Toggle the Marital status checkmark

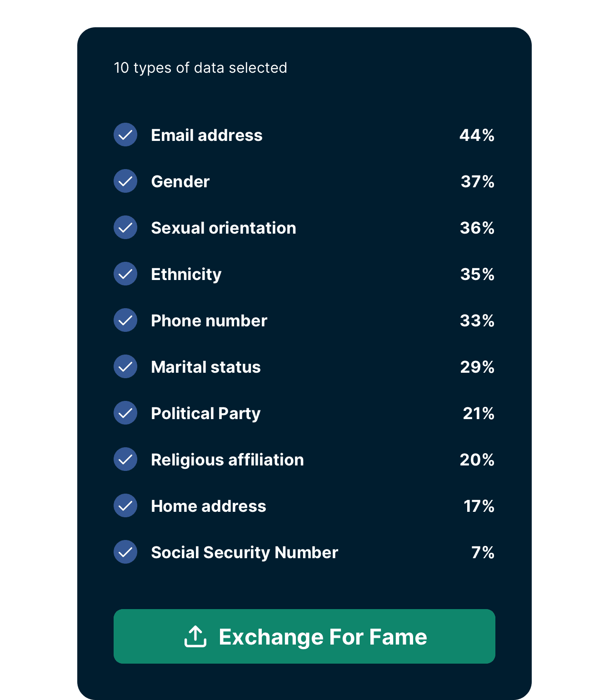pyautogui.click(x=125, y=366)
